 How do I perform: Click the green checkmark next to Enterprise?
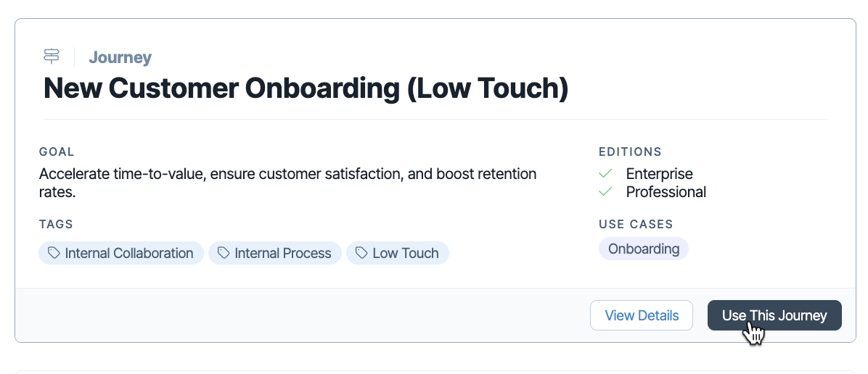point(605,174)
